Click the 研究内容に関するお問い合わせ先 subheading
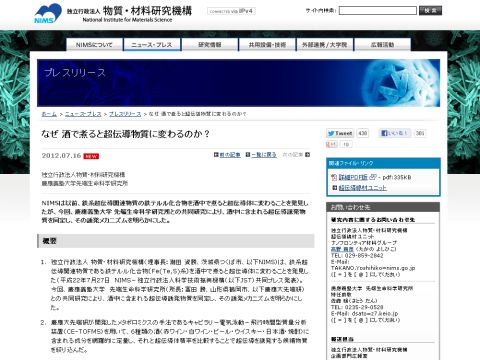This screenshot has height=360, width=480. (373, 220)
